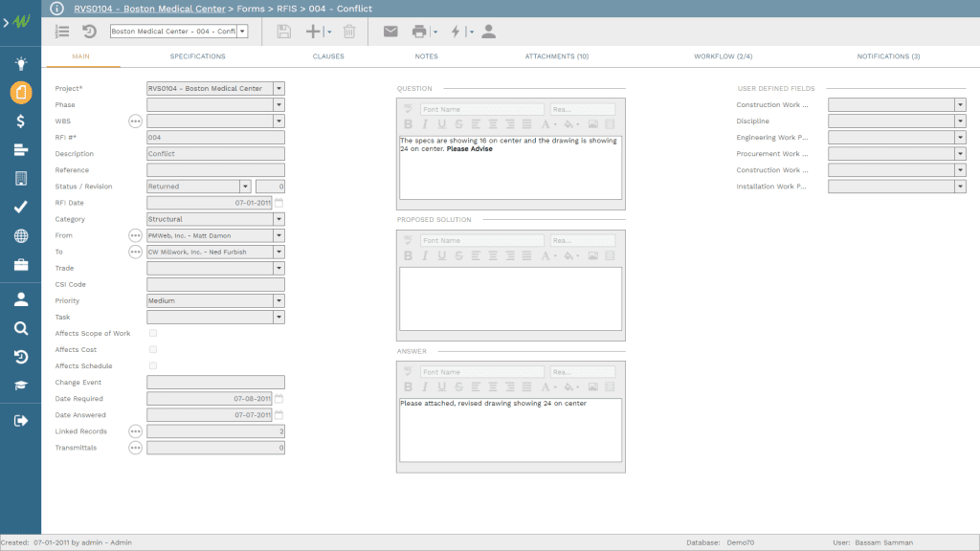The width and height of the screenshot is (980, 551).
Task: Open background fill color in Question editor
Action: pyautogui.click(x=570, y=124)
